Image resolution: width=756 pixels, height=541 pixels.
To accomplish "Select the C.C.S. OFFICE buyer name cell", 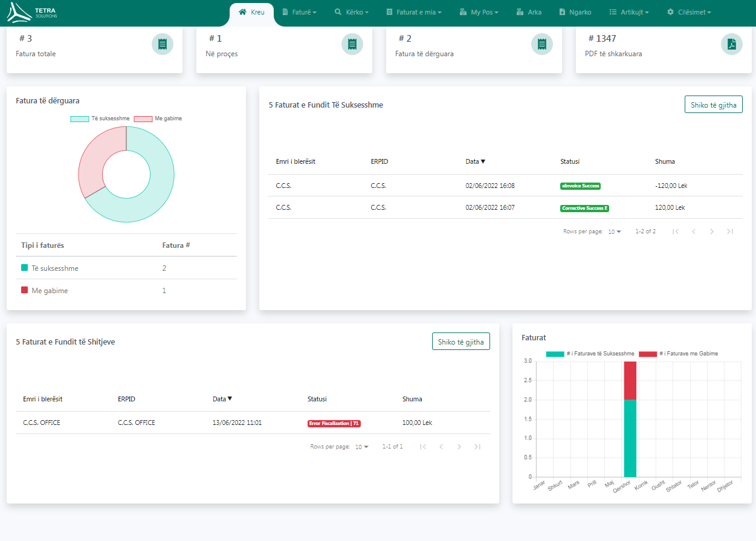I will pos(42,423).
